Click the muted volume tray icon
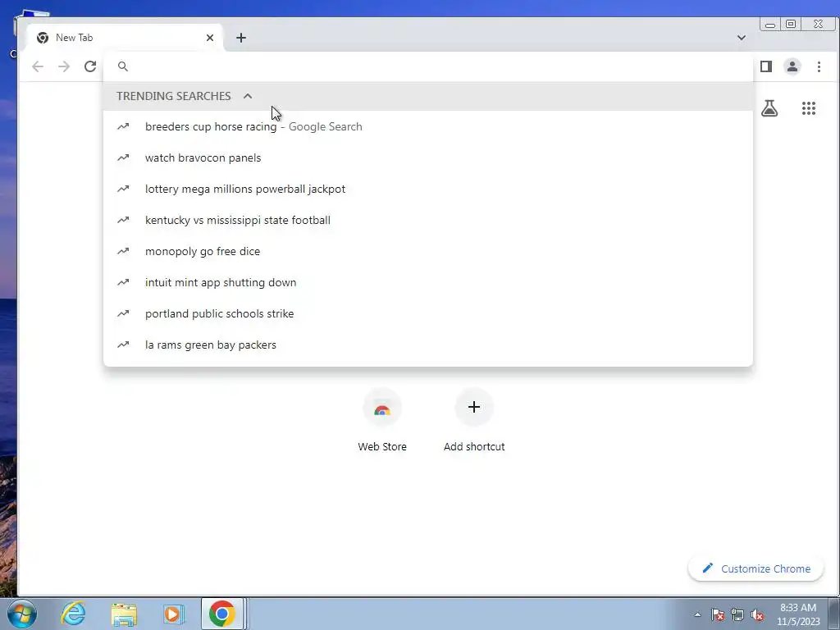Viewport: 840px width, 630px height. (x=757, y=614)
